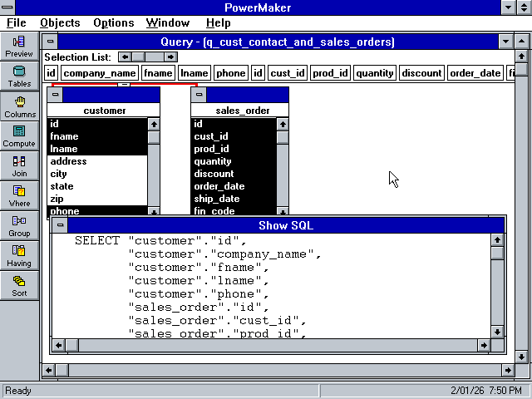Open the Options menu
The image size is (532, 399).
pyautogui.click(x=113, y=22)
